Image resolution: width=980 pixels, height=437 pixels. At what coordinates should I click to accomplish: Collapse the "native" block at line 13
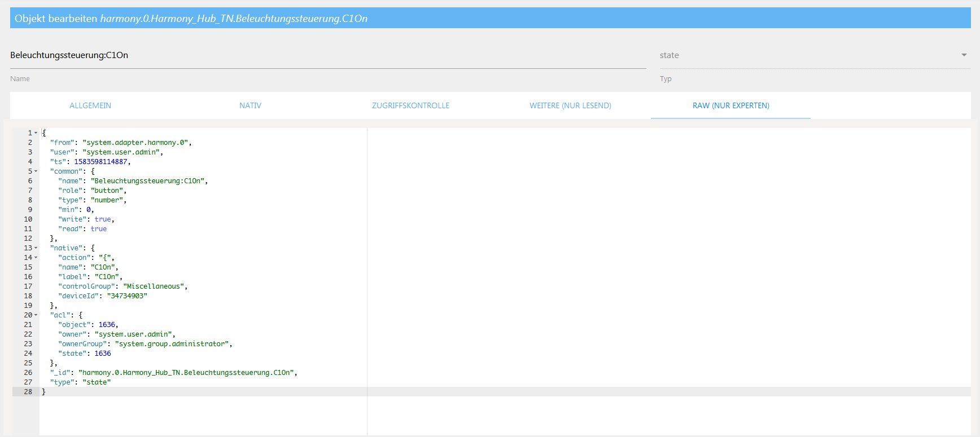pos(36,248)
